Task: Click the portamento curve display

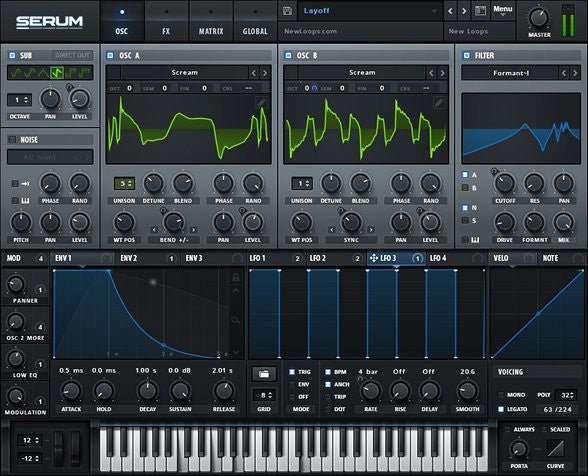Action: (555, 448)
